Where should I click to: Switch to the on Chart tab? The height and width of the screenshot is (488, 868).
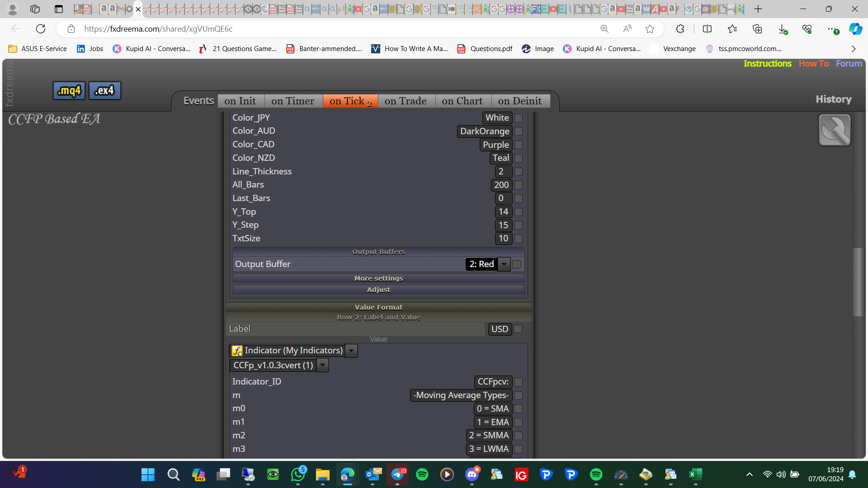[462, 101]
